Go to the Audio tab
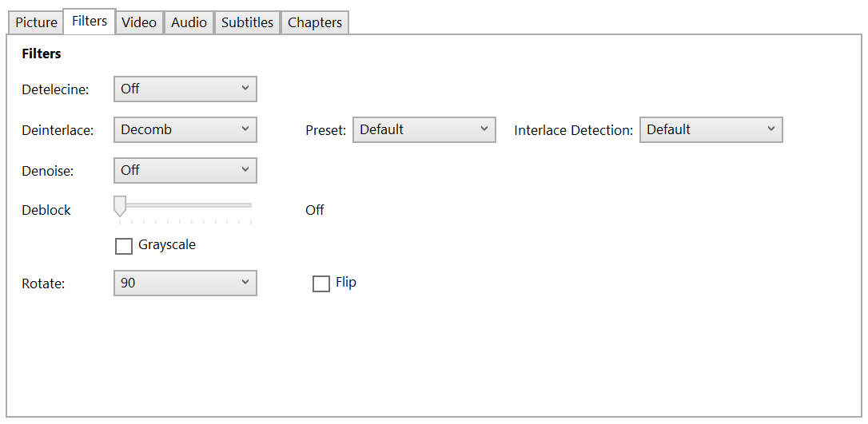 click(x=189, y=22)
